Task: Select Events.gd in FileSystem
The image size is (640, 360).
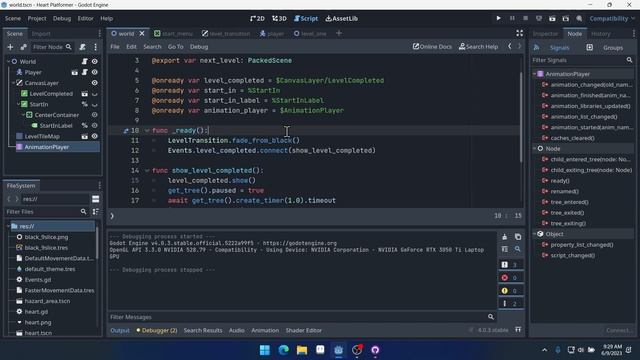Action: tap(38, 280)
